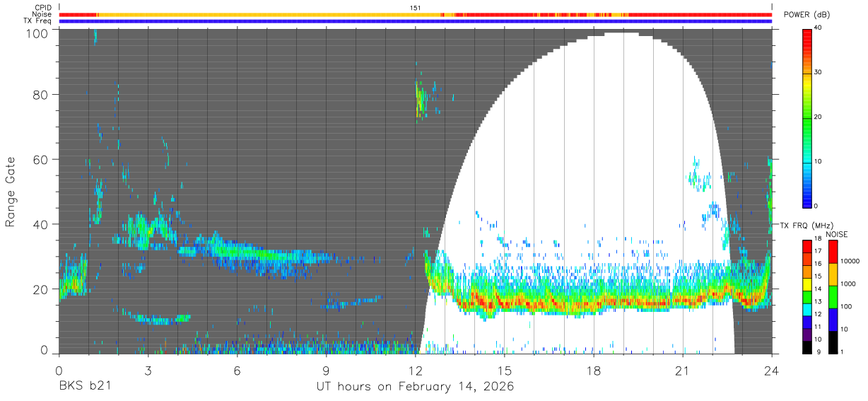This screenshot has height=401, width=868.
Task: Click the y-axis tick label 40
Action: (x=40, y=224)
